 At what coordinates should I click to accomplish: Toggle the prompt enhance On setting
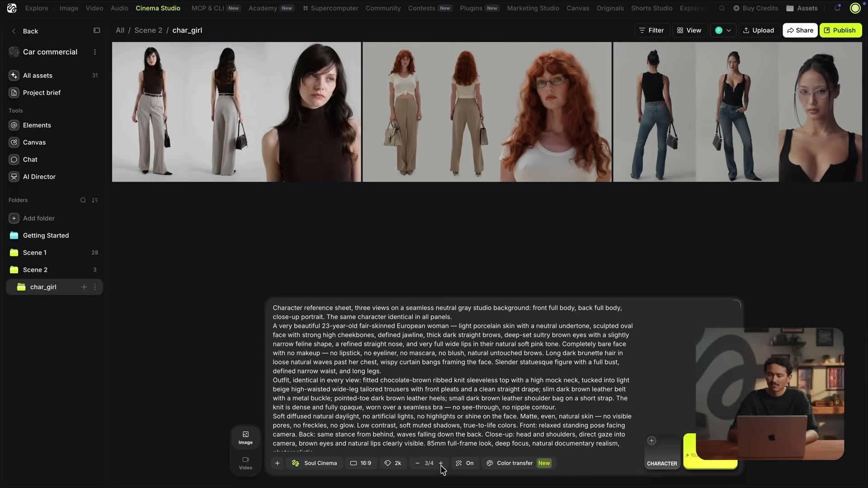pyautogui.click(x=465, y=463)
